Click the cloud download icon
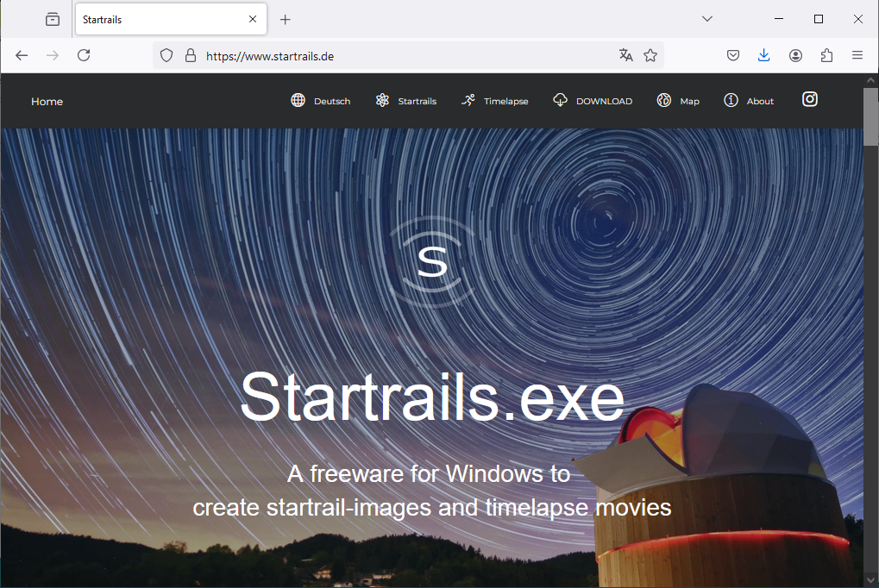Image resolution: width=879 pixels, height=588 pixels. point(560,100)
